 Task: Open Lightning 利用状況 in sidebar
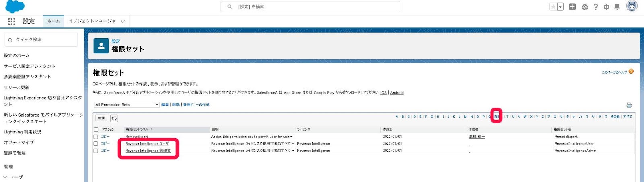(x=23, y=132)
